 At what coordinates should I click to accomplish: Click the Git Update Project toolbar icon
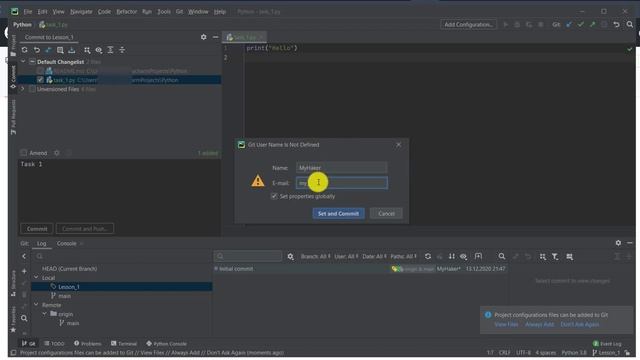[x=569, y=24]
